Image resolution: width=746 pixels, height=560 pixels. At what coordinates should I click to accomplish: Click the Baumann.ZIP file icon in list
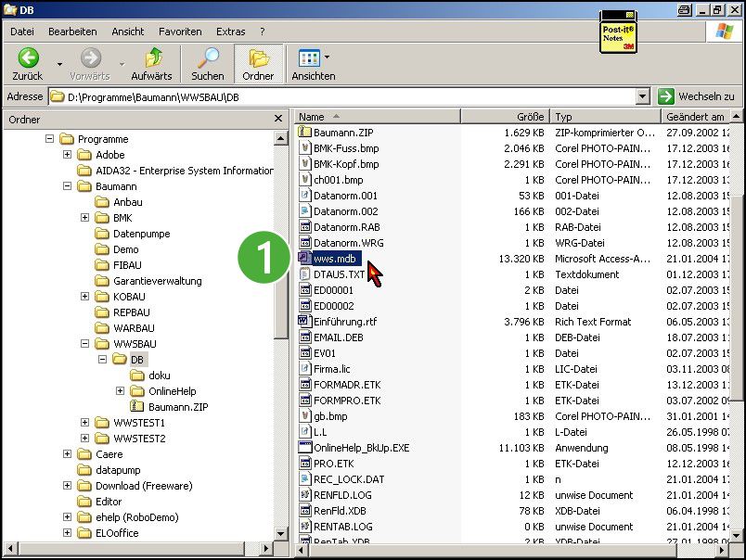click(x=304, y=132)
